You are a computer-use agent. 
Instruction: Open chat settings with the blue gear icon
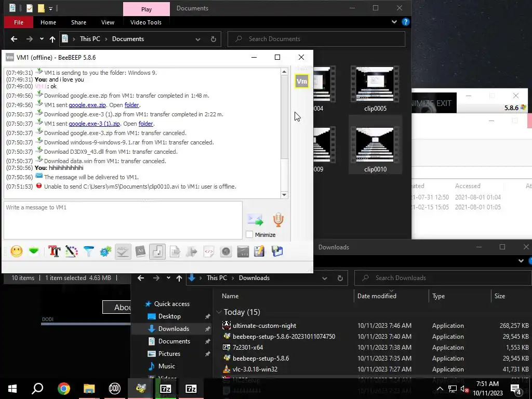[105, 251]
